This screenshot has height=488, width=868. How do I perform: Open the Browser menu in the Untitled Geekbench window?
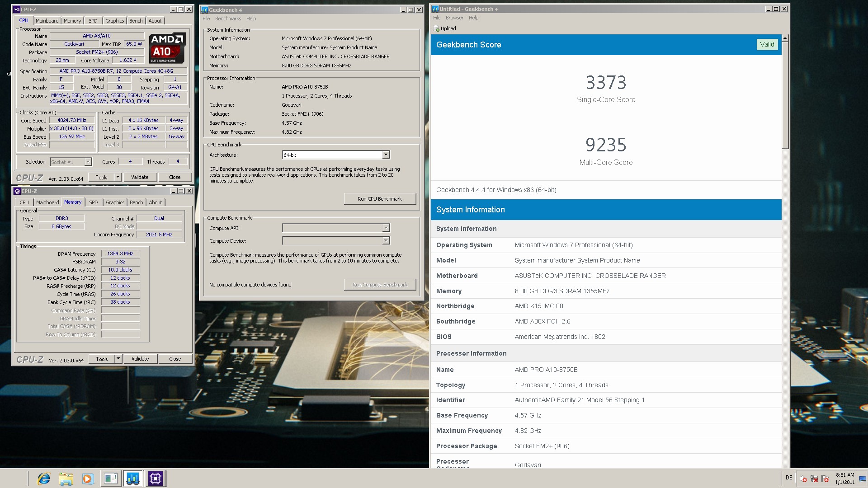tap(454, 18)
